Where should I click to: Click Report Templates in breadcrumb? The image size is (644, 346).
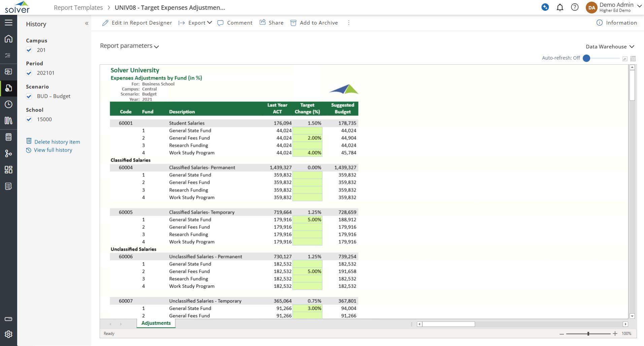78,7
